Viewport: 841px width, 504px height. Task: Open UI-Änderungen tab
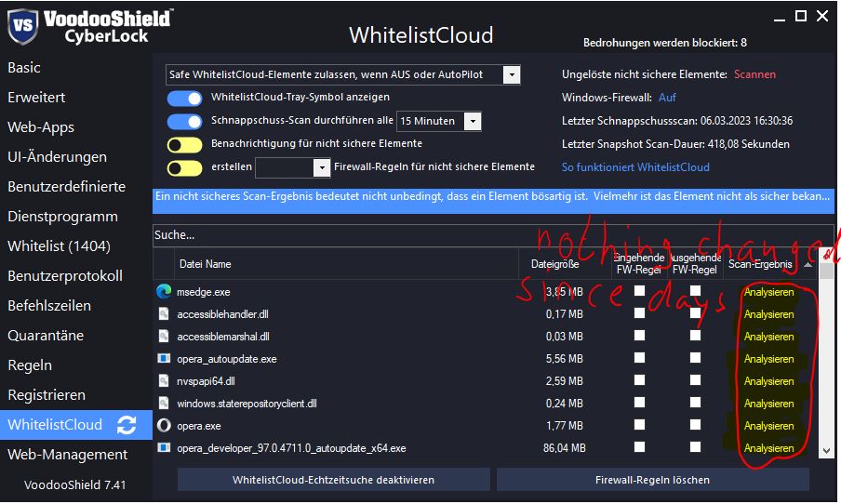click(58, 157)
